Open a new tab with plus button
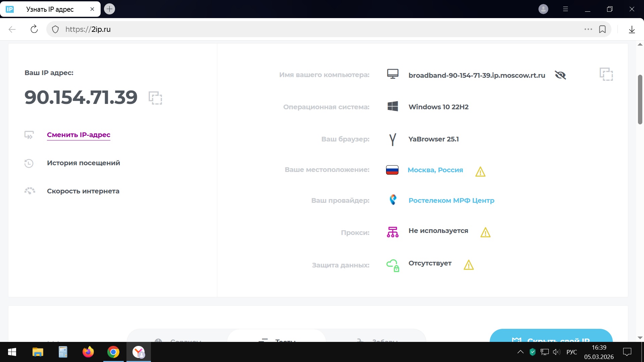The width and height of the screenshot is (644, 362). (x=109, y=9)
